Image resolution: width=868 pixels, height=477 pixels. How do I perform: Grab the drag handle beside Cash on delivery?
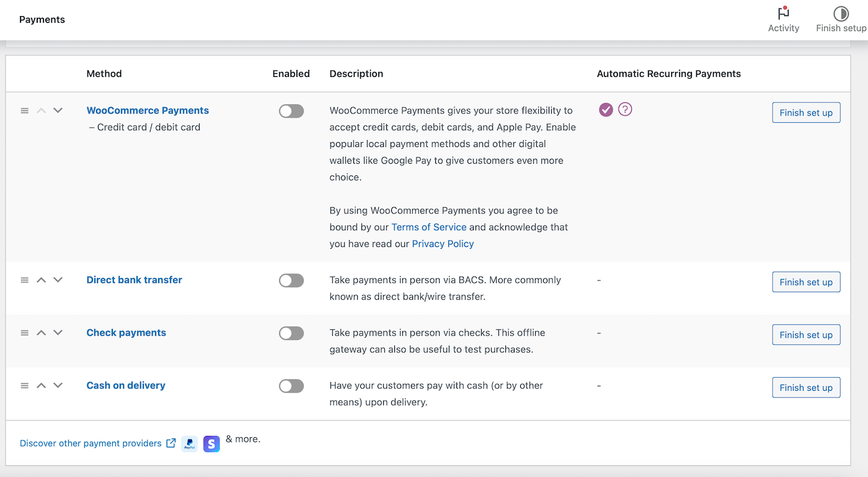[x=24, y=385]
